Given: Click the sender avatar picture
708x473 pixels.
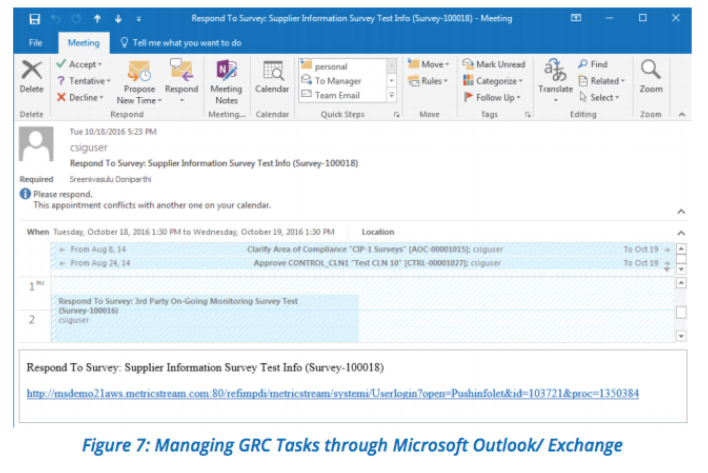Looking at the screenshot, I should point(36,144).
